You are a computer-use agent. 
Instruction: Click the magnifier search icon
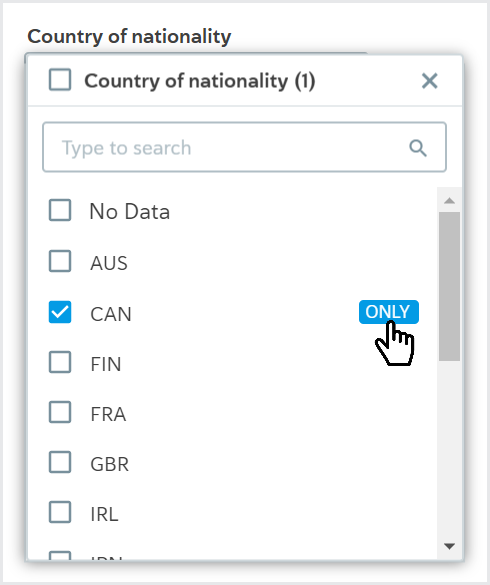coord(418,148)
